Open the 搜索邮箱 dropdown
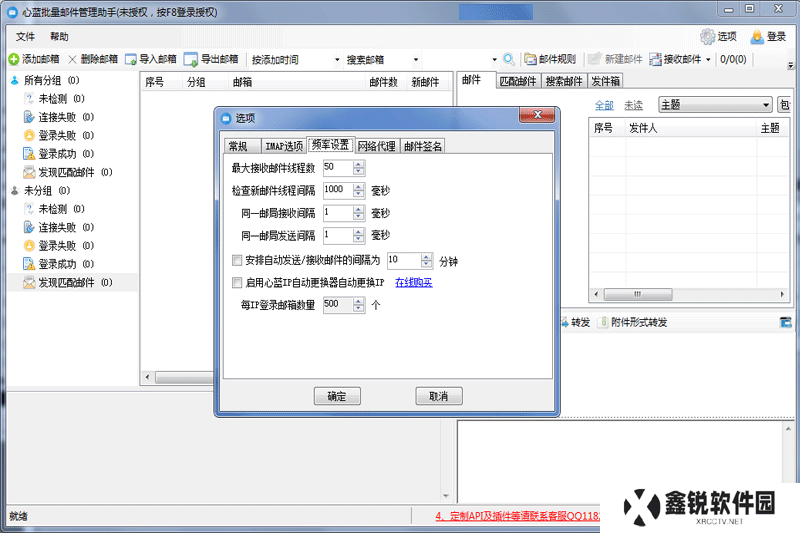Image resolution: width=800 pixels, height=533 pixels. 416,60
